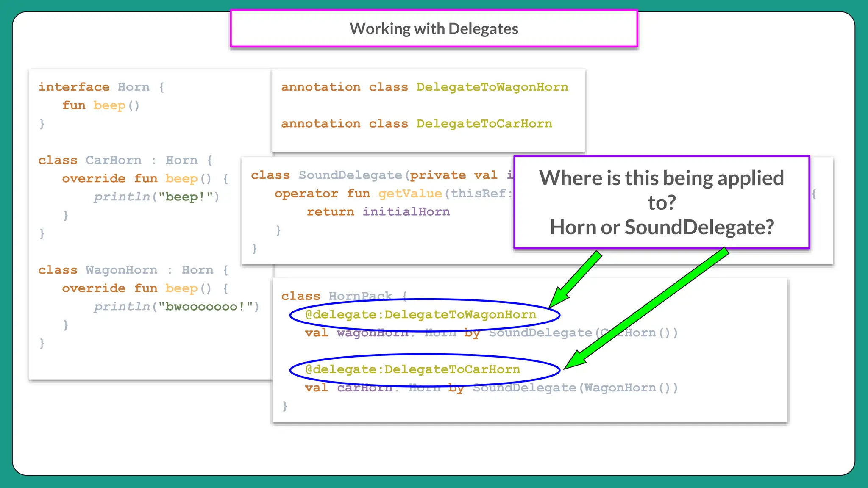The image size is (868, 488).
Task: Click 'override fun beep() {' in the CarHorn class
Action: click(145, 178)
